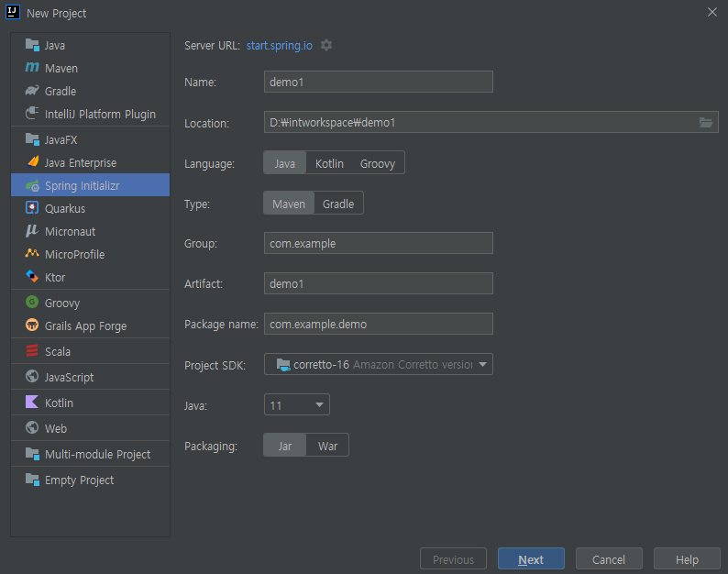
Task: Click the JavaFX folder icon
Action: [x=32, y=139]
